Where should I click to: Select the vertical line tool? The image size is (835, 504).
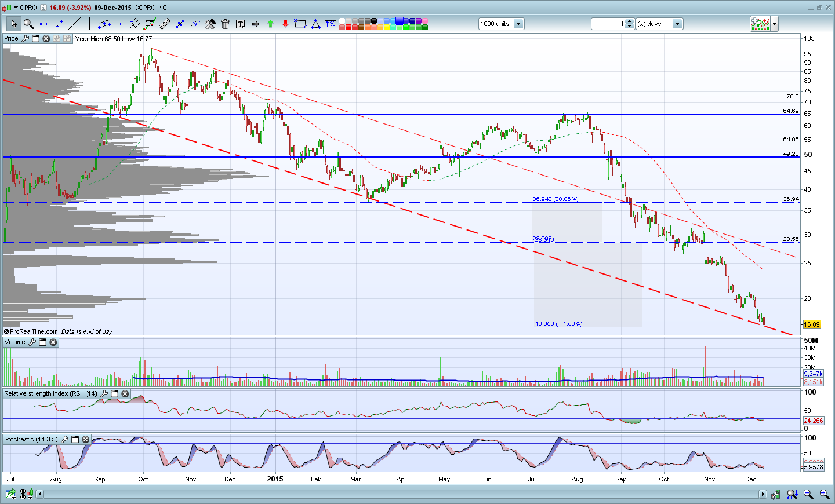click(x=89, y=24)
